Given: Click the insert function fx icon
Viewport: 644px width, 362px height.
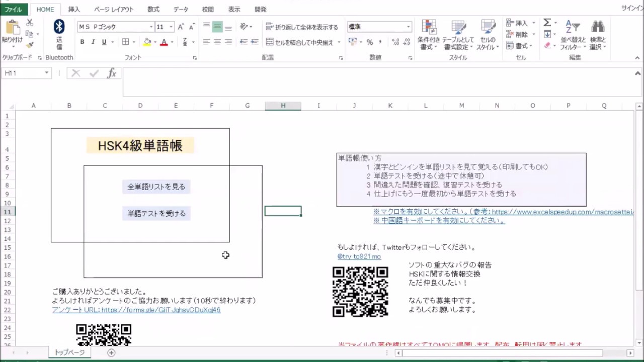Looking at the screenshot, I should pyautogui.click(x=112, y=73).
